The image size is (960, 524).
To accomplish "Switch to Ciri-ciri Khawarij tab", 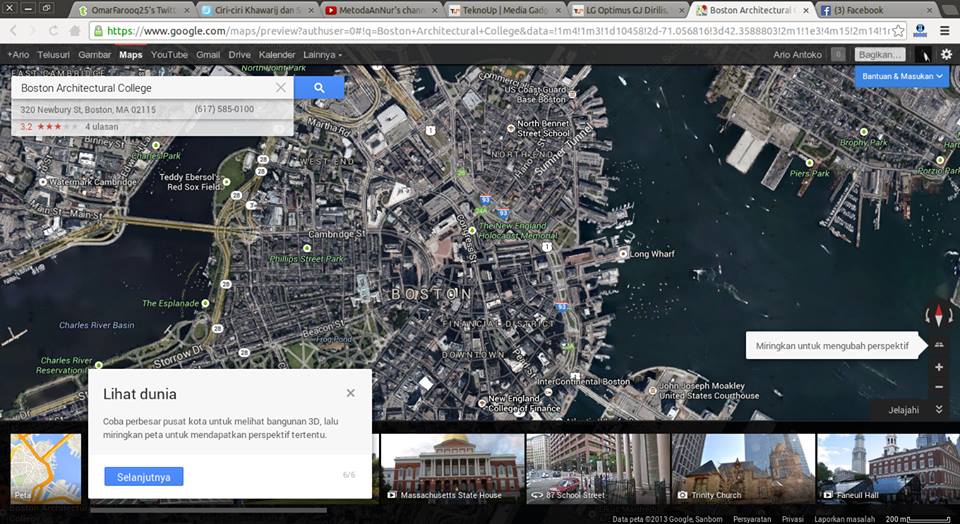I will click(x=257, y=10).
